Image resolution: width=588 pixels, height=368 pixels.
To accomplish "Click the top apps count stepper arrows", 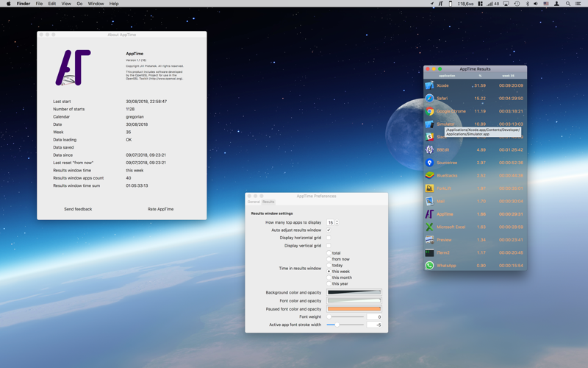I will tap(337, 222).
